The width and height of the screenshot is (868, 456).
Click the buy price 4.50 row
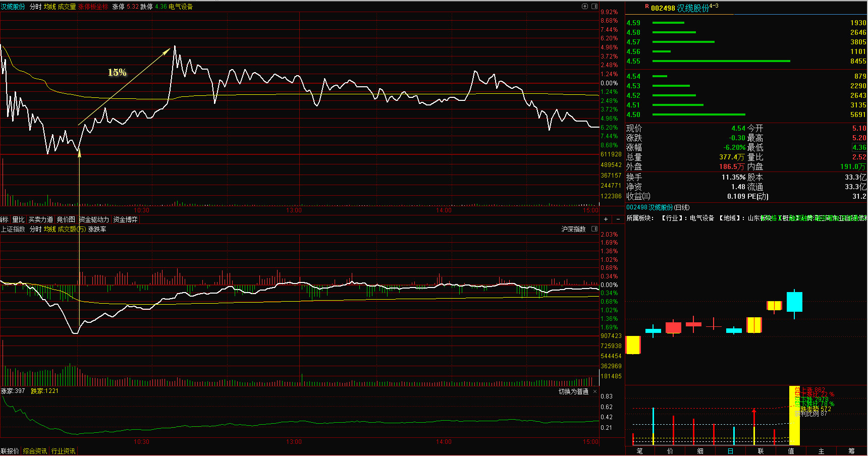(746, 115)
